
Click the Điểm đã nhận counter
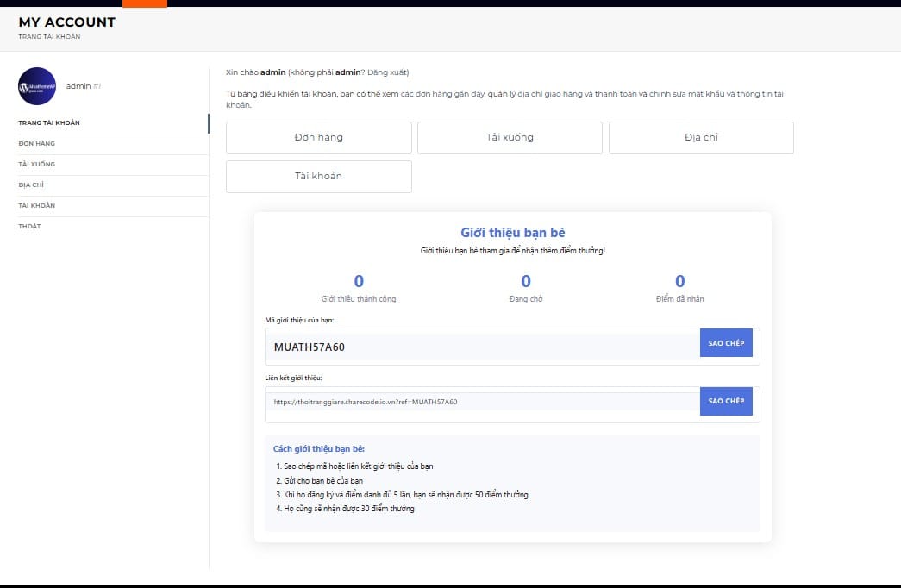[679, 289]
